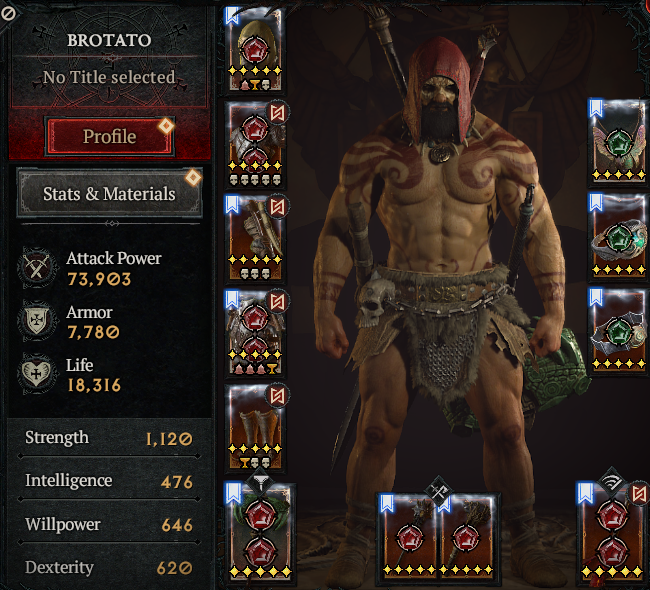The width and height of the screenshot is (650, 590).
Task: Click the No Title selected field
Action: click(109, 77)
